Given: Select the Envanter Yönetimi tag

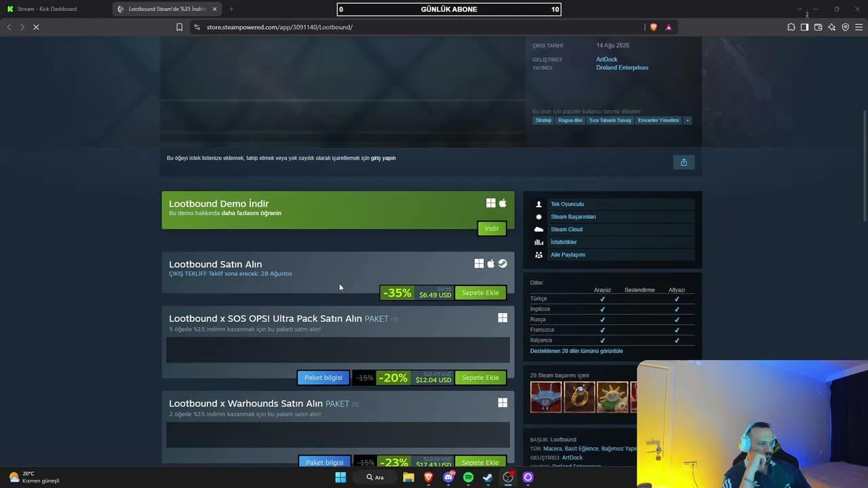Looking at the screenshot, I should pyautogui.click(x=658, y=121).
